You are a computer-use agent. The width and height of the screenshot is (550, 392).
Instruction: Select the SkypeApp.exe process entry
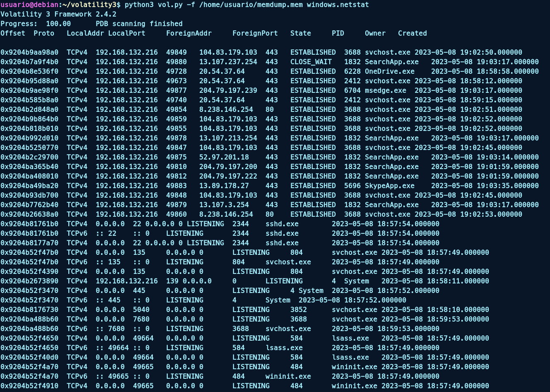[x=389, y=186]
